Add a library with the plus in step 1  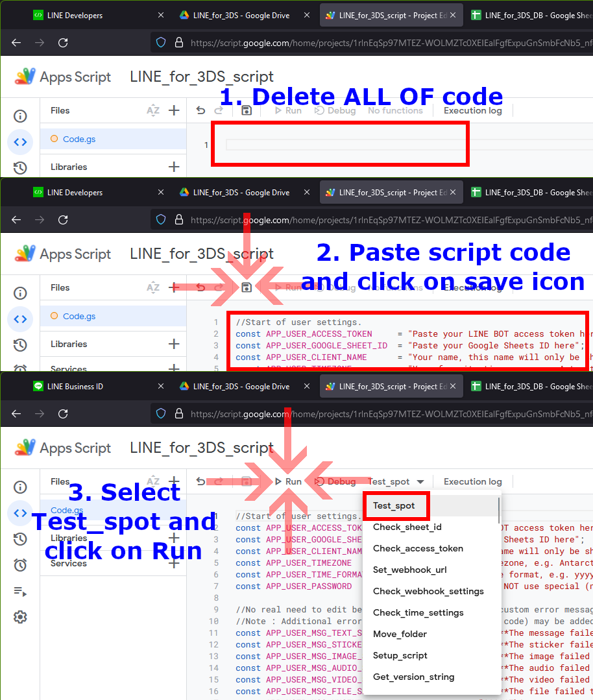click(174, 167)
